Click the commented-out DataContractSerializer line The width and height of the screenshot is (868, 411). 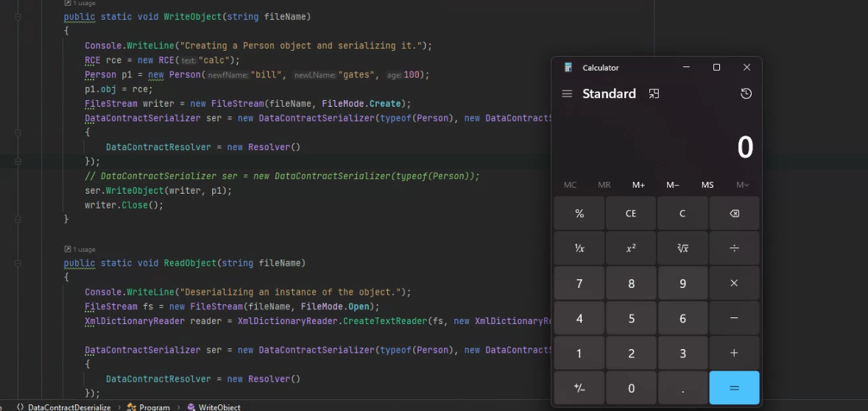tap(282, 176)
